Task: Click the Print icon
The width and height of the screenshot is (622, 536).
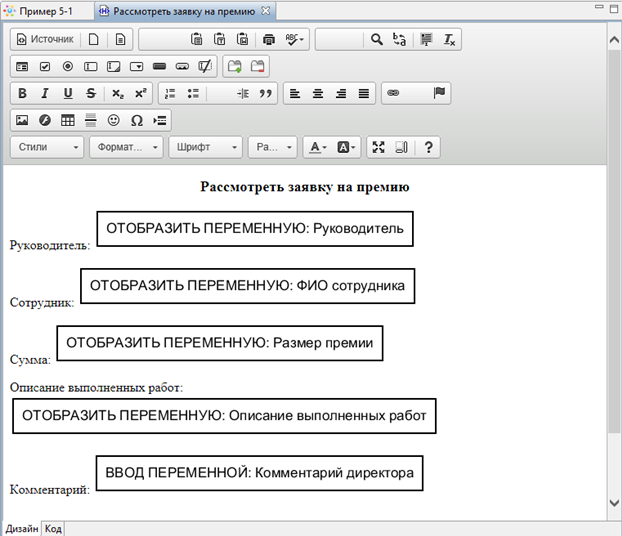Action: pyautogui.click(x=269, y=39)
